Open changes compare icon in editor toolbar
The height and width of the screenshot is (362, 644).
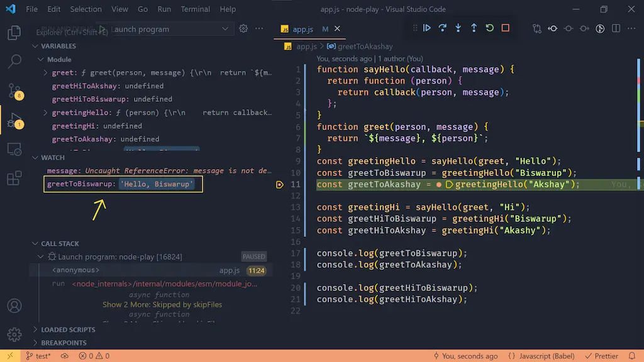tap(537, 28)
